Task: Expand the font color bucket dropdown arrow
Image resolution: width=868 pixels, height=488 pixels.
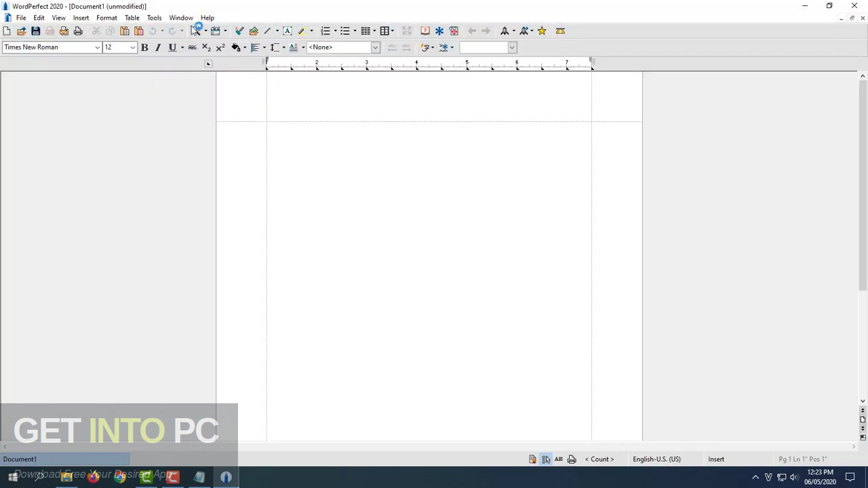Action: 244,47
